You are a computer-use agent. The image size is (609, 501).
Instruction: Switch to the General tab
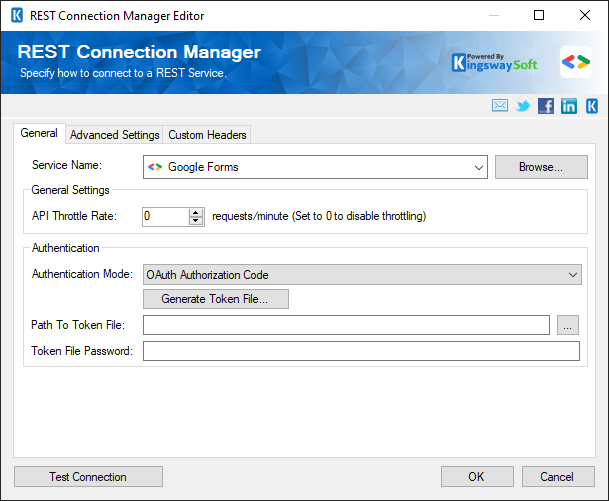39,133
